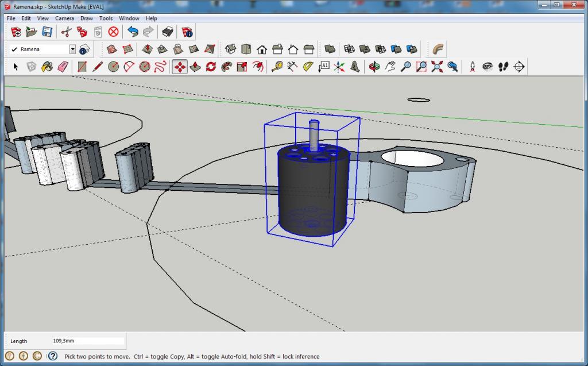Click the Length measurement input field

(87, 341)
